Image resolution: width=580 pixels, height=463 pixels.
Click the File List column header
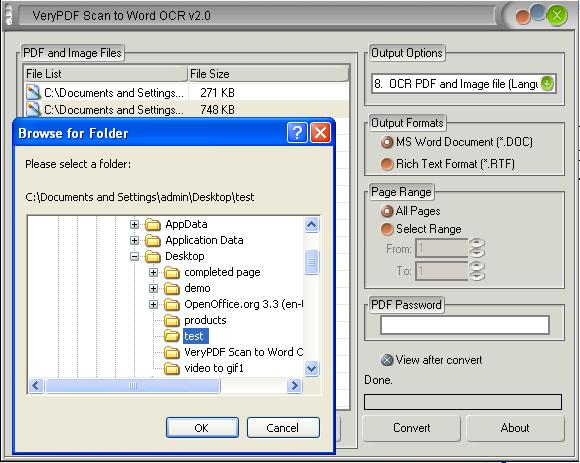click(105, 74)
